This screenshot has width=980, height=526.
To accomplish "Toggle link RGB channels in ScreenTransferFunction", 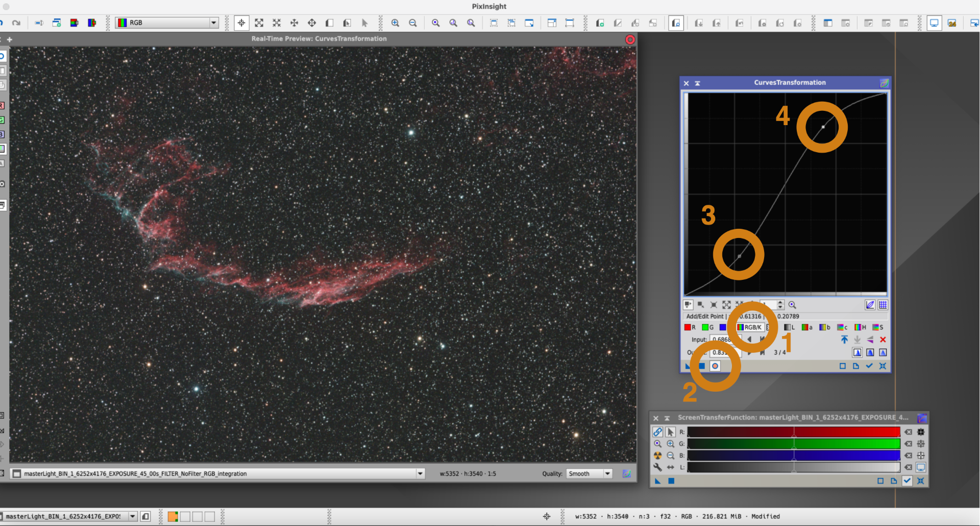I will point(657,432).
